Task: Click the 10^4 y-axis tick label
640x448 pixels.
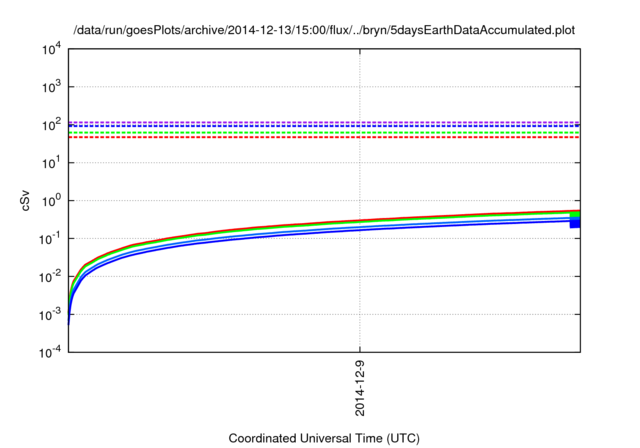Action: pos(51,50)
